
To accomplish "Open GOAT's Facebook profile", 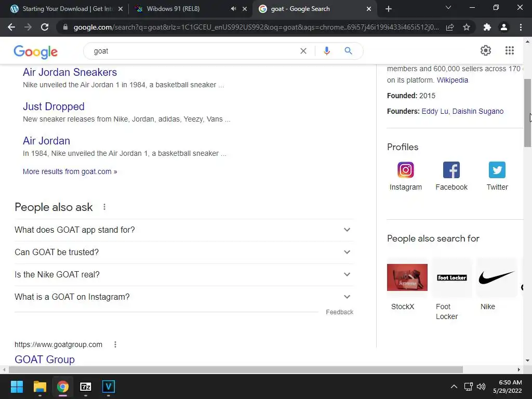I will pyautogui.click(x=451, y=176).
